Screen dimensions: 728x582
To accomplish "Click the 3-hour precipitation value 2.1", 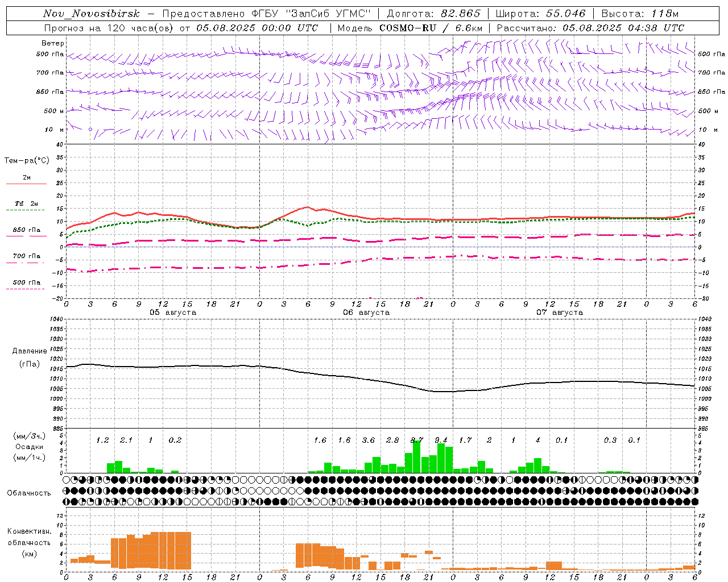I will click(x=126, y=440).
